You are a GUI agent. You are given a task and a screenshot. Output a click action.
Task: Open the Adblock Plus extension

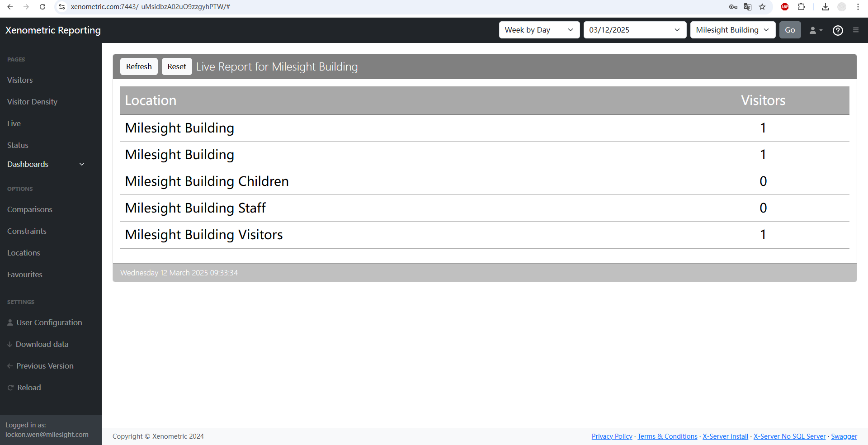pyautogui.click(x=785, y=7)
